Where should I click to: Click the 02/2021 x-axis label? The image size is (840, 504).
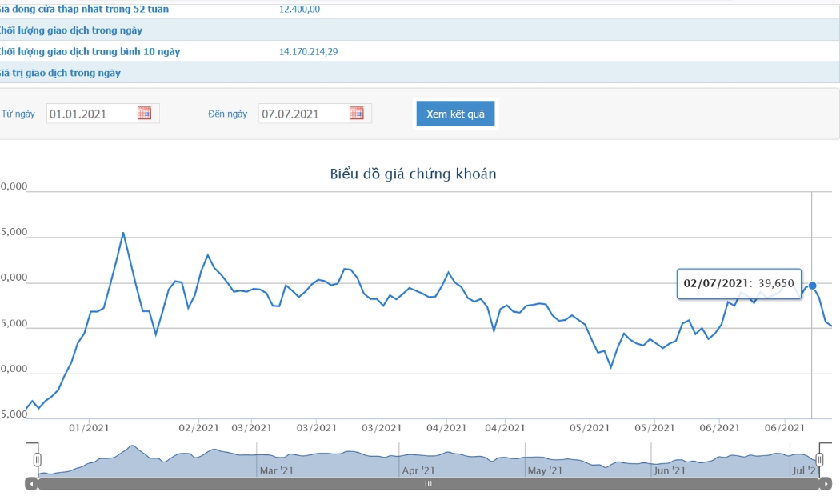[x=198, y=428]
